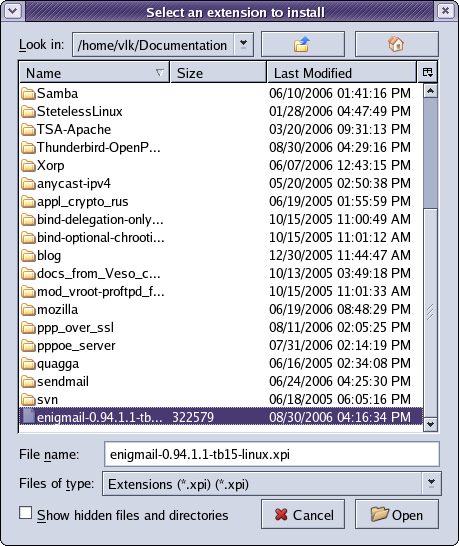Screen dimensions: 459x546
Task: Go up to the parent folder
Action: pos(303,44)
